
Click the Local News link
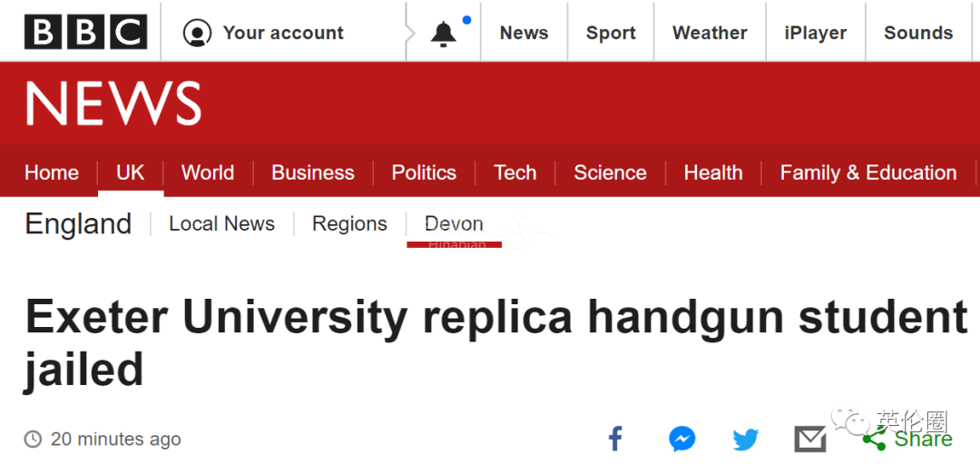point(221,224)
